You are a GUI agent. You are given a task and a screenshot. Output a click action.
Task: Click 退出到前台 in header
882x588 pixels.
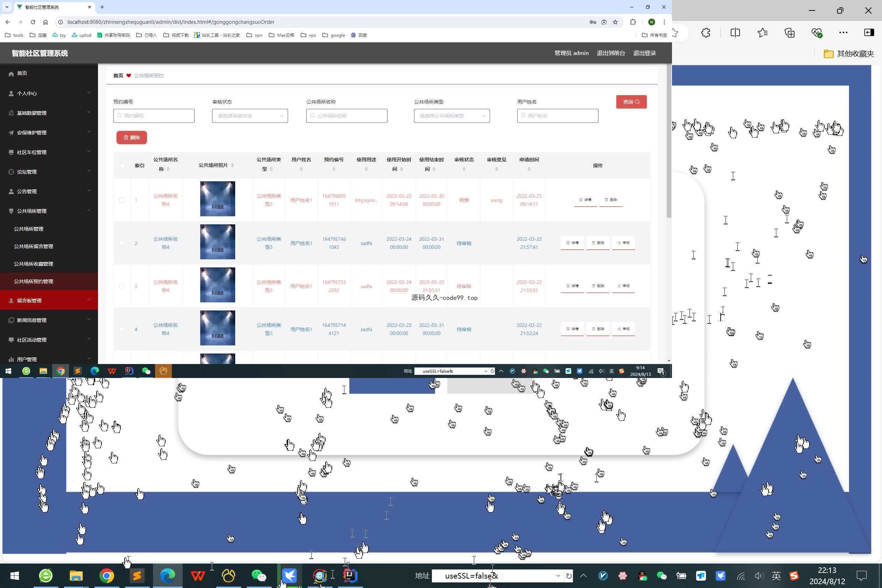tap(611, 53)
